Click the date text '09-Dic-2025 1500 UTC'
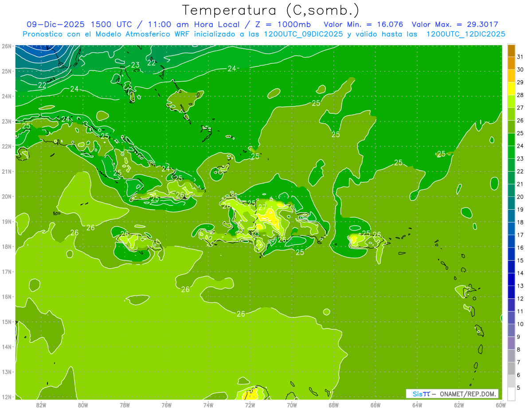 tap(80, 24)
